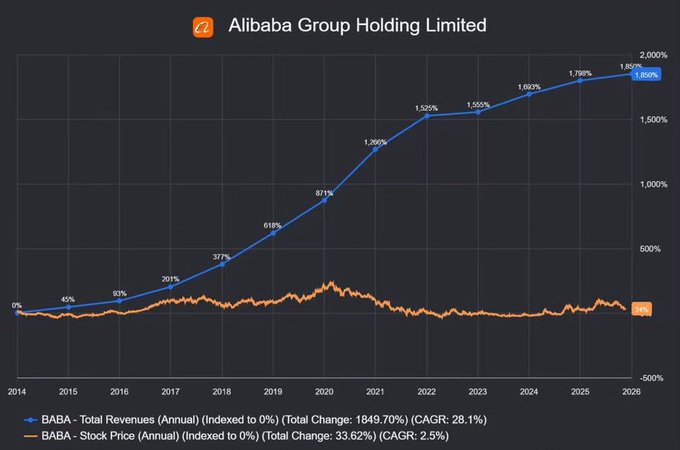
Task: Click the 1,555% data point for 2023
Action: click(x=478, y=112)
